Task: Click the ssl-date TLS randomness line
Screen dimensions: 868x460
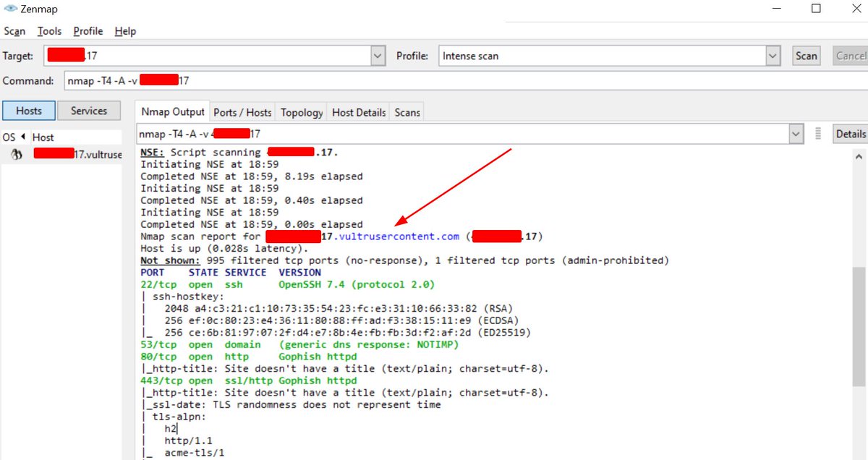Action: coord(290,404)
